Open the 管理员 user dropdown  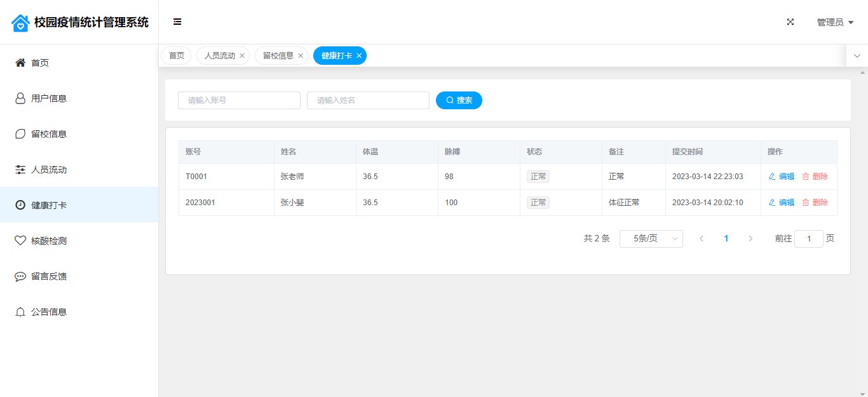(x=835, y=22)
